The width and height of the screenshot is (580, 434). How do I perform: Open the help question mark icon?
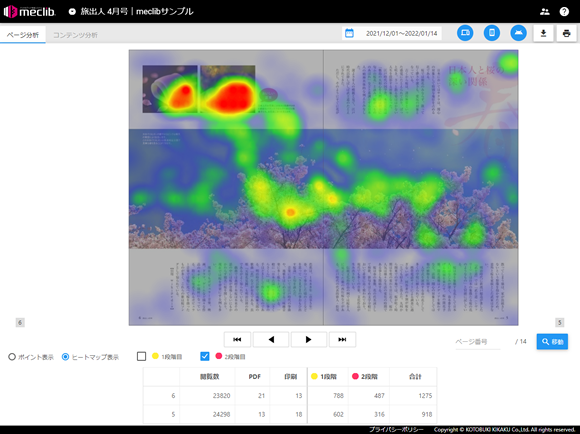tap(564, 11)
